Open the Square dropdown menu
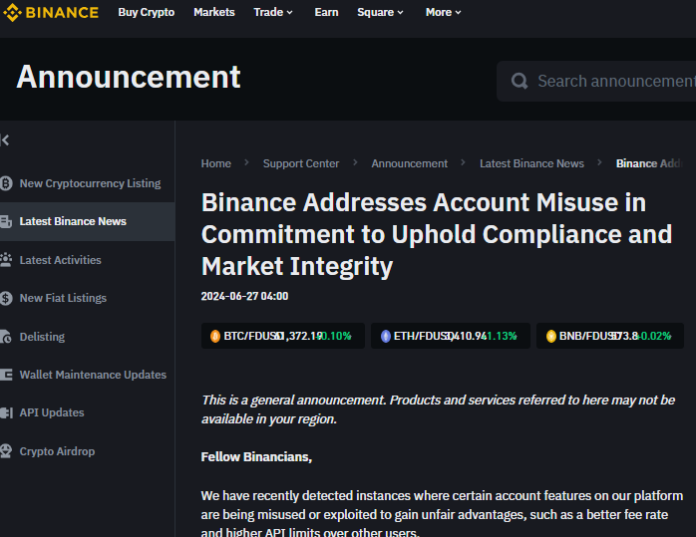 point(380,12)
